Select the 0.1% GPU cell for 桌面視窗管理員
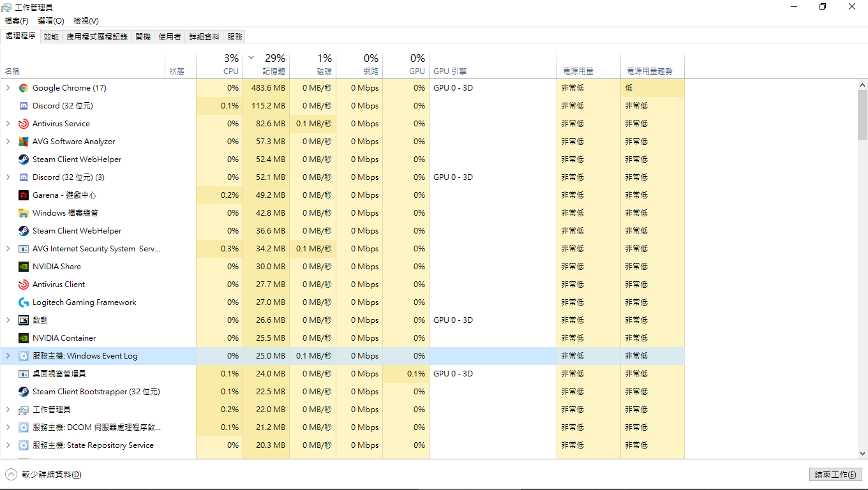This screenshot has width=868, height=490. (406, 374)
